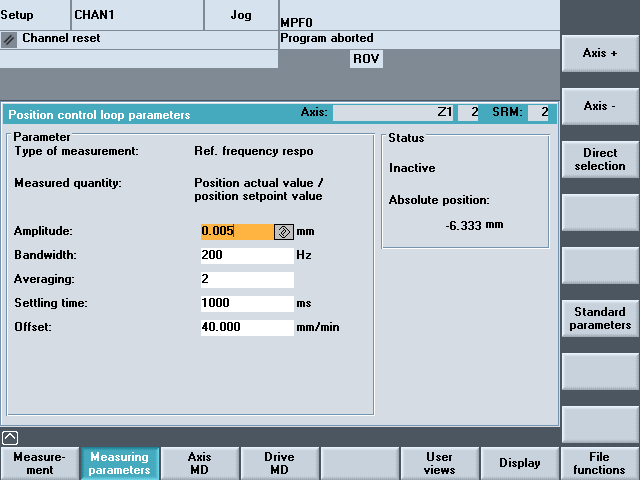Open the Display softkey

(x=520, y=463)
